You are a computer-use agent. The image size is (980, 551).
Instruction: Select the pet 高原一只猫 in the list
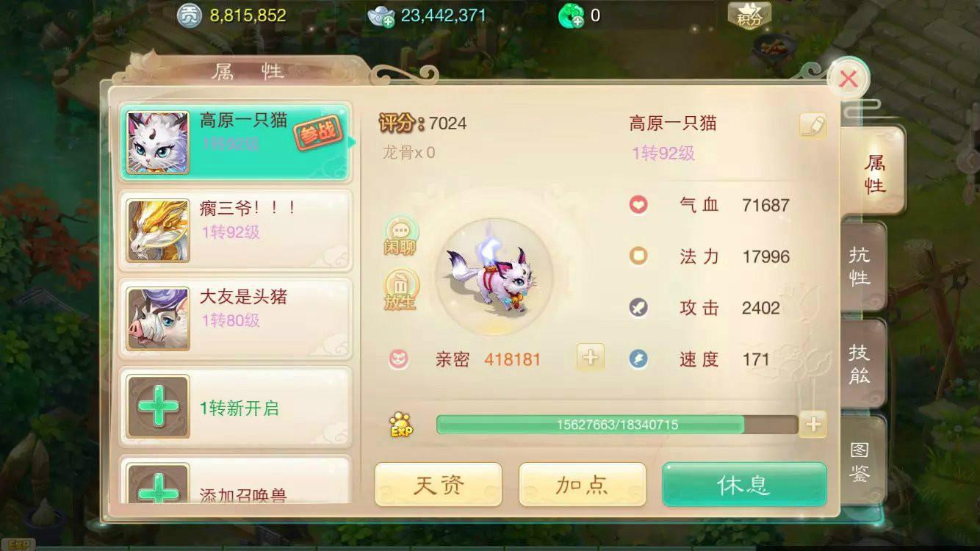(236, 143)
